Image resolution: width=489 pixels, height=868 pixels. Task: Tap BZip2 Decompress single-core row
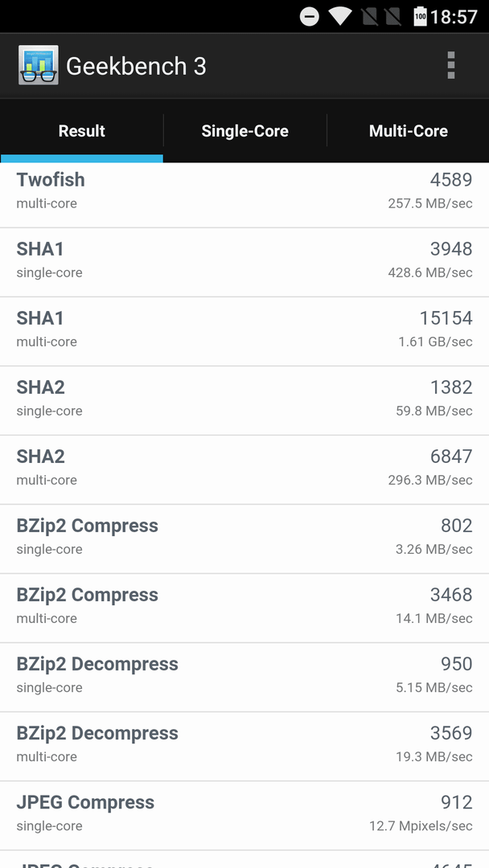(x=244, y=677)
